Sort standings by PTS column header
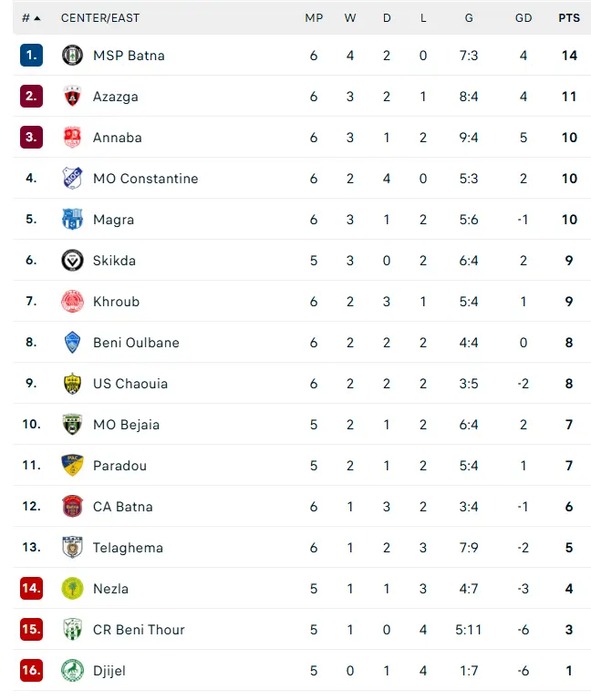 point(569,18)
